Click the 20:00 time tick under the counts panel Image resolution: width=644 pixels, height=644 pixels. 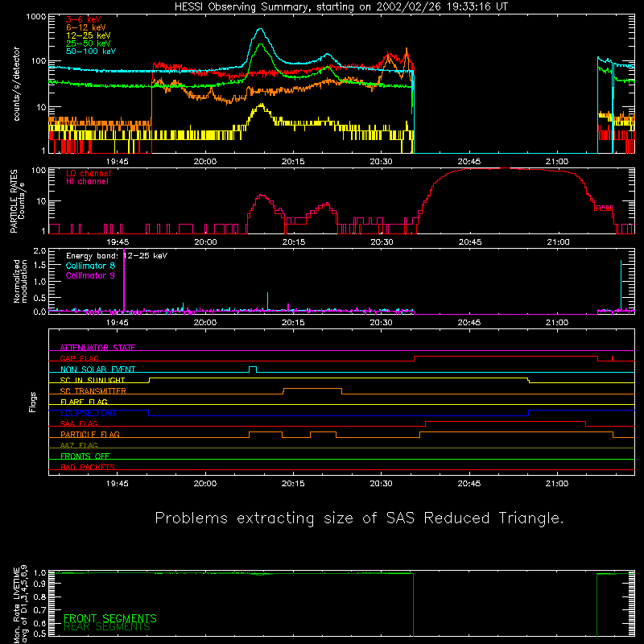point(205,162)
